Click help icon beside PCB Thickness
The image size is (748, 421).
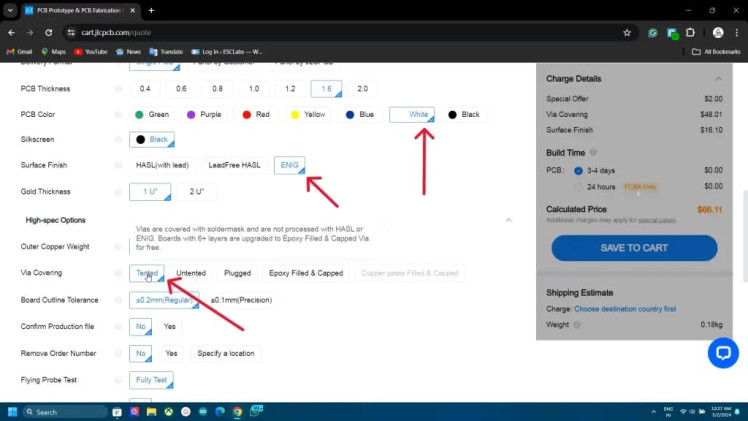click(x=118, y=89)
